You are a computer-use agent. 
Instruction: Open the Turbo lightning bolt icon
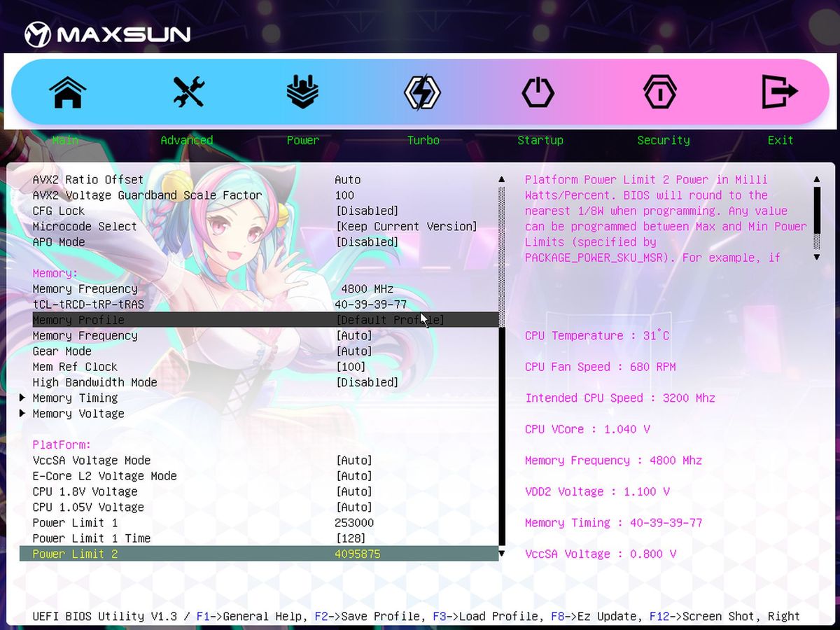pos(423,92)
